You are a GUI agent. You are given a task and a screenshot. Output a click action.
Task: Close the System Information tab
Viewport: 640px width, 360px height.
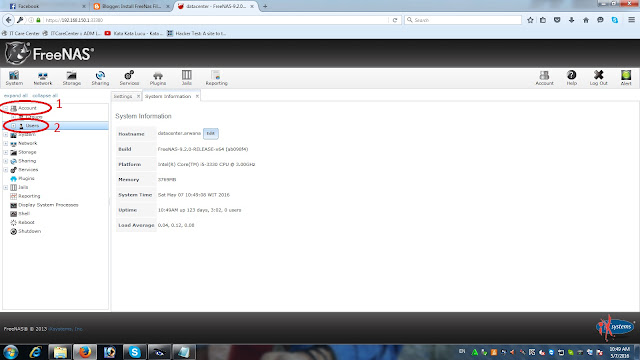(x=197, y=96)
